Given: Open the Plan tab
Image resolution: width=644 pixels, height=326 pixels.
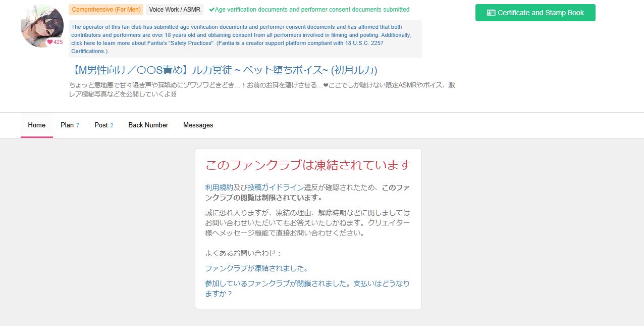Looking at the screenshot, I should [70, 125].
